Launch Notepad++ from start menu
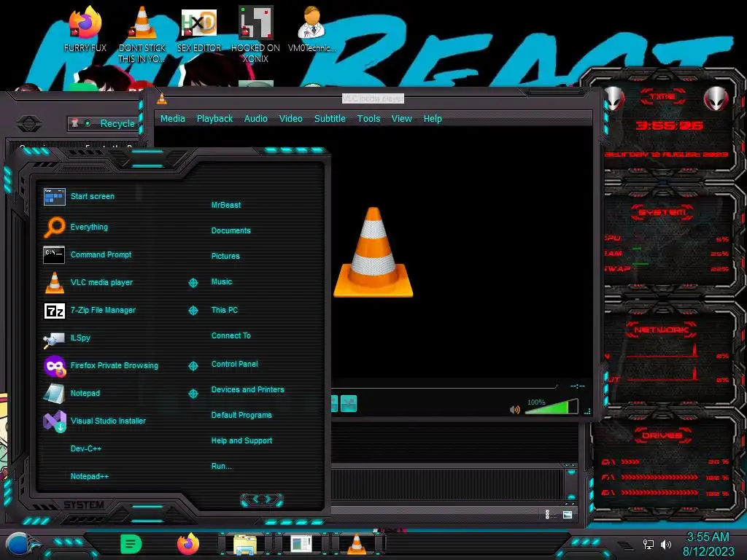This screenshot has height=560, width=747. click(90, 476)
